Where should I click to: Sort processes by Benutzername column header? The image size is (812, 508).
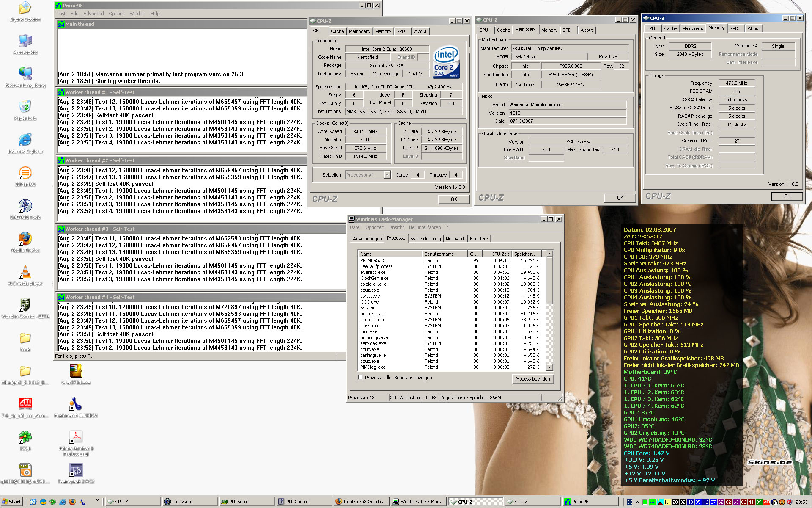[x=444, y=254]
